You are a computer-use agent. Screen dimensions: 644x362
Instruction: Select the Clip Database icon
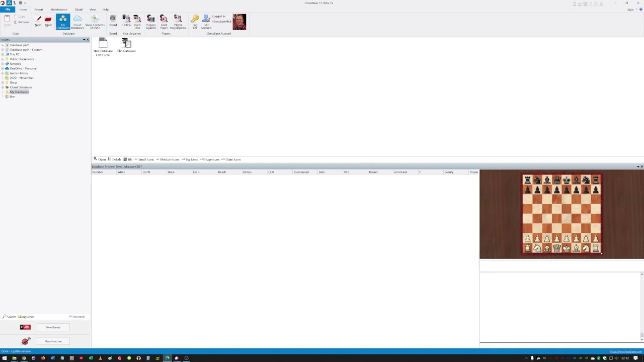tap(126, 45)
